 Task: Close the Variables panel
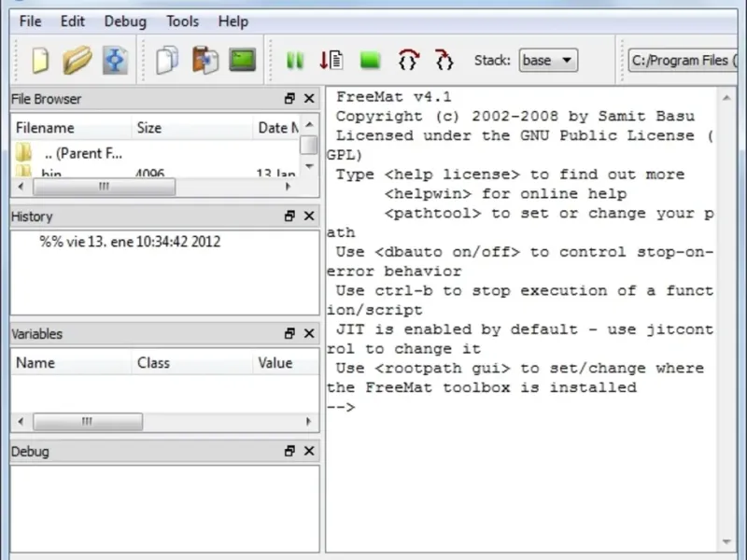tap(309, 333)
